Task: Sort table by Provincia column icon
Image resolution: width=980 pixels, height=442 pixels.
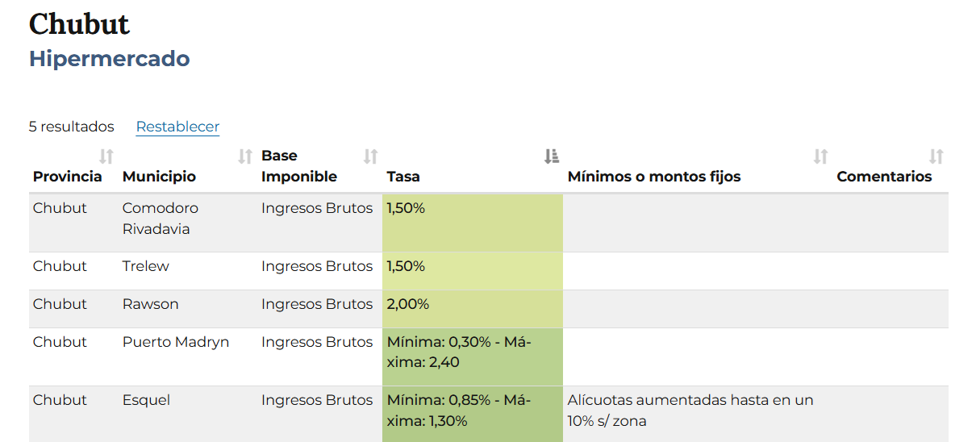Action: [x=106, y=156]
